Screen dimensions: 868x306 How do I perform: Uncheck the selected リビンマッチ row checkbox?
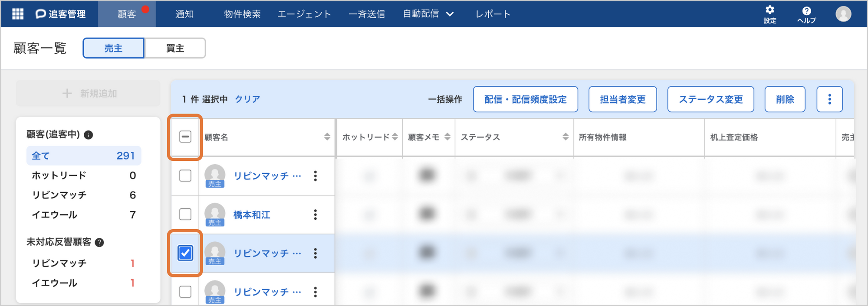click(185, 253)
